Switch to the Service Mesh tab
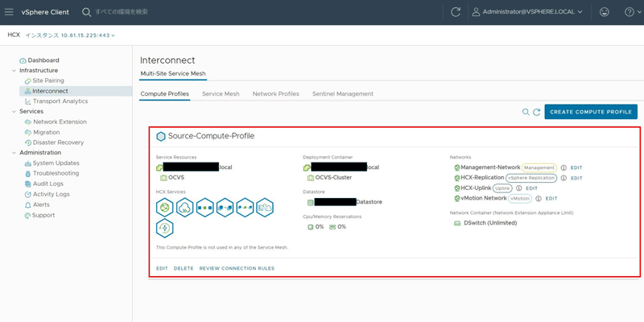This screenshot has height=322, width=644. 221,93
